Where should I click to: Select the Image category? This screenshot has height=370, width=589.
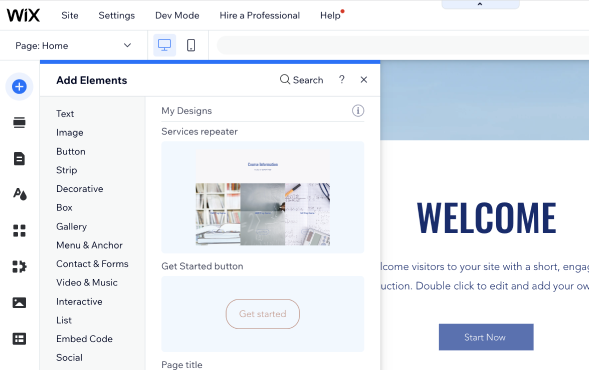tap(70, 133)
